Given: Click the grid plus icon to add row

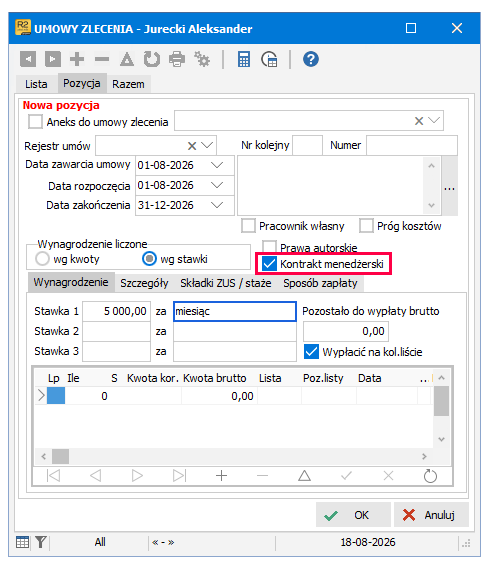Looking at the screenshot, I should [221, 476].
